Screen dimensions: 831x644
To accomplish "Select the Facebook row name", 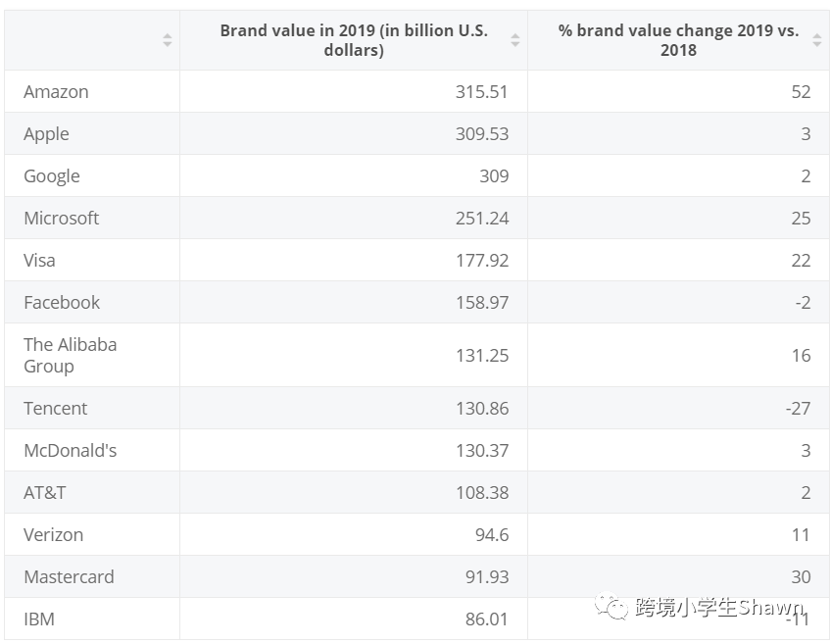I will point(62,303).
